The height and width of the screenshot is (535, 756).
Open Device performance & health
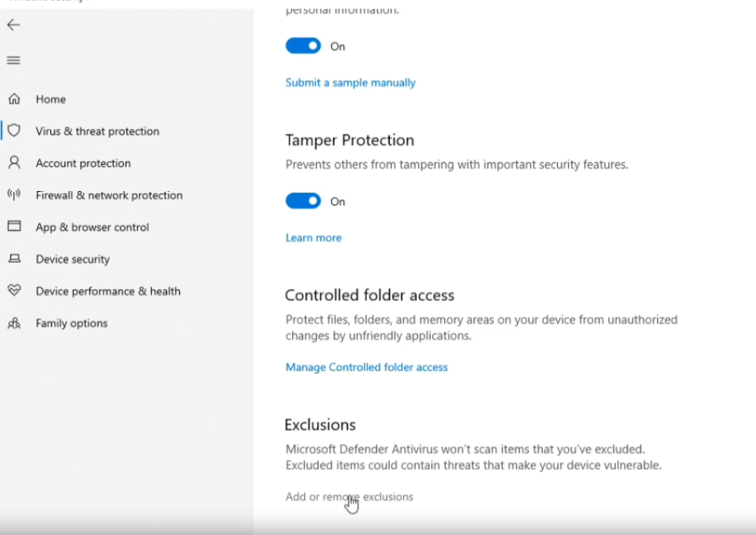pyautogui.click(x=108, y=291)
